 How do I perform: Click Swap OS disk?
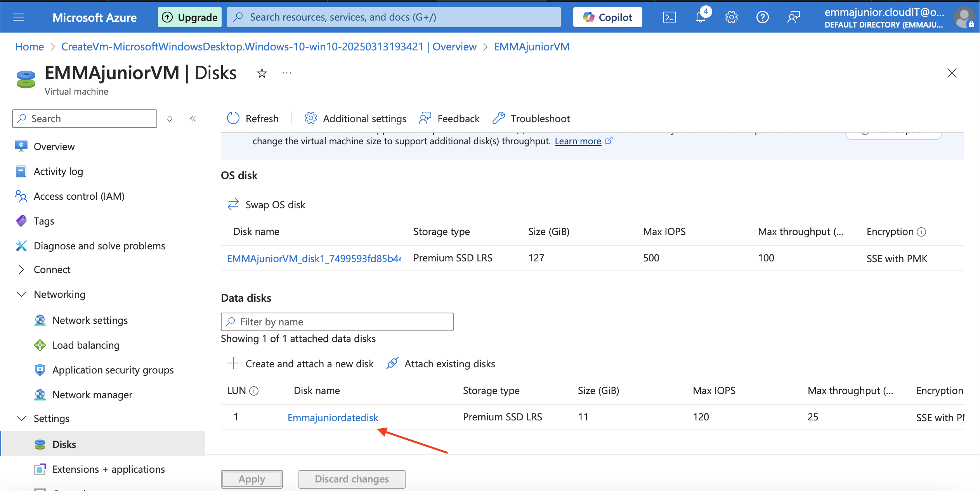tap(266, 204)
